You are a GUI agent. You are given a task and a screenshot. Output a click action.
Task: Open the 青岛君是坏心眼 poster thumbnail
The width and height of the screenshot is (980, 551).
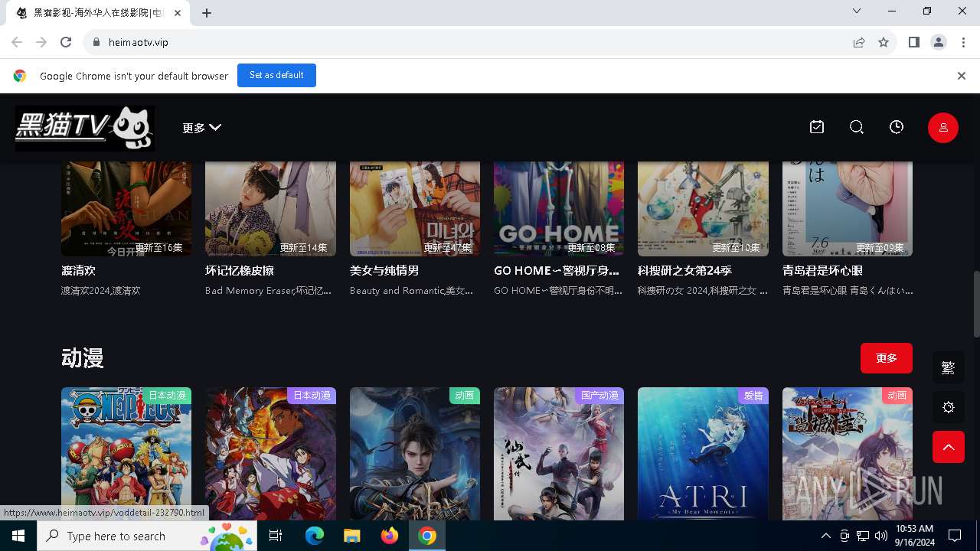pyautogui.click(x=848, y=209)
